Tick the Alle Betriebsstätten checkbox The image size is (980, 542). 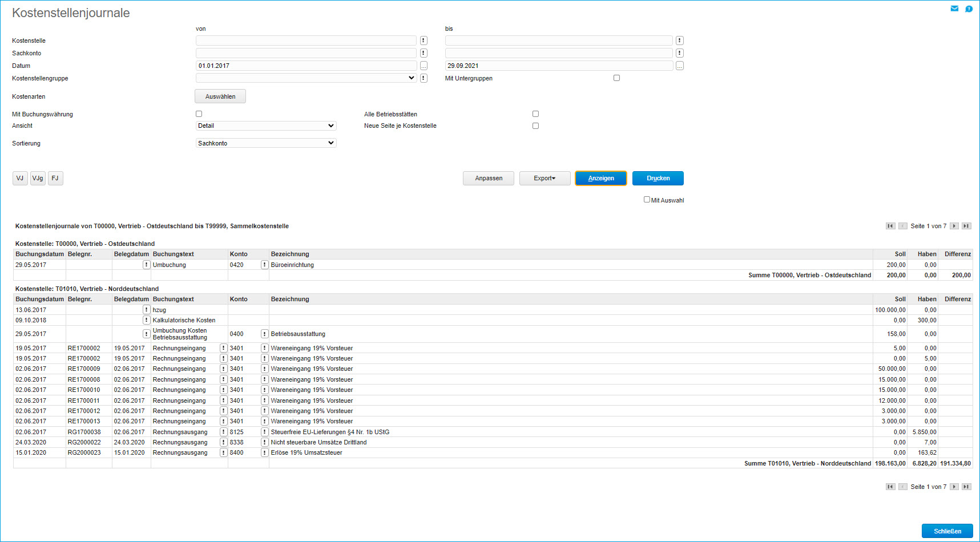pos(535,114)
